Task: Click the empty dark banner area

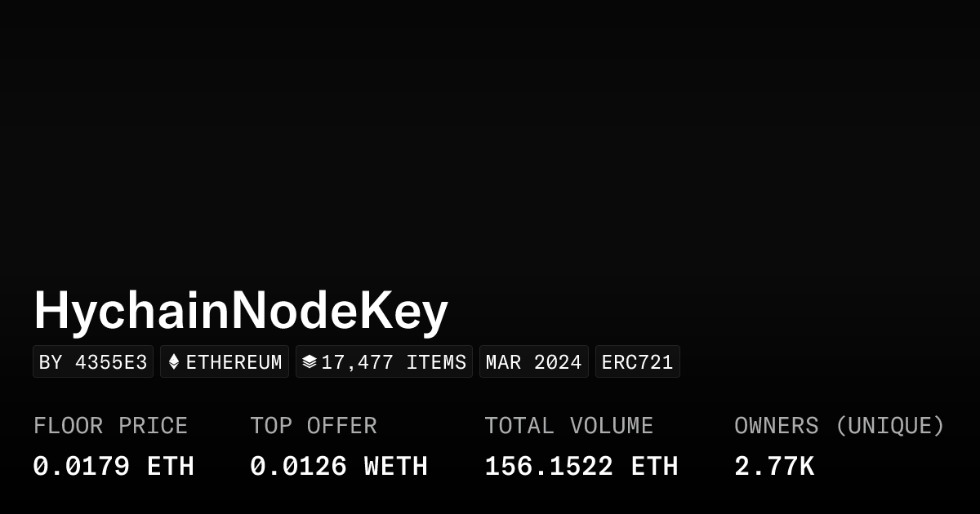Action: point(490,139)
